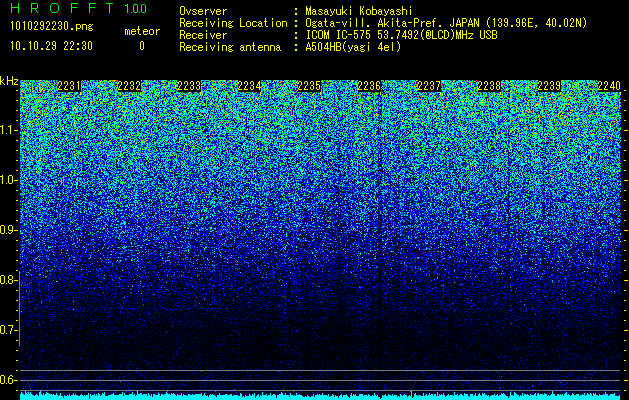
Task: Click the Ogata-vill. Akita-Pref. JAPAN location text
Action: coord(446,23)
